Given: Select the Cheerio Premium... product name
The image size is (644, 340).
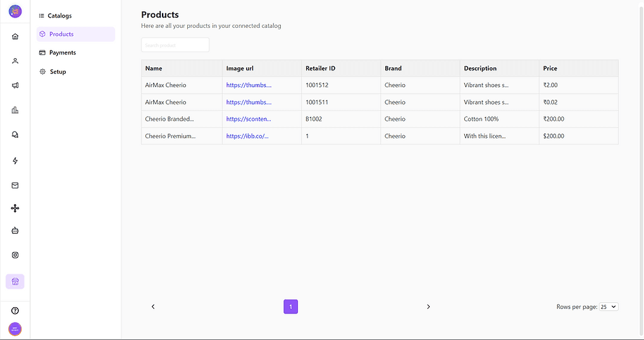Looking at the screenshot, I should pyautogui.click(x=170, y=136).
